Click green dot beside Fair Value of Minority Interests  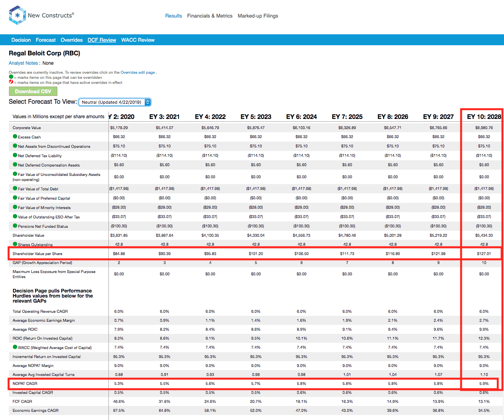point(15,207)
